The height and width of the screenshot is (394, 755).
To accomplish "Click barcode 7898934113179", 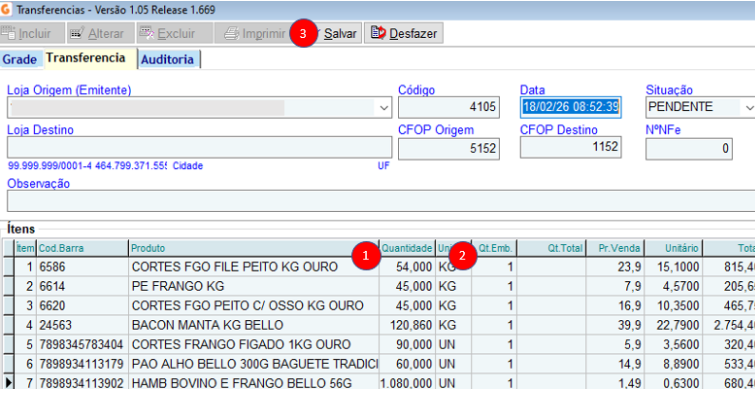I will 82,364.
